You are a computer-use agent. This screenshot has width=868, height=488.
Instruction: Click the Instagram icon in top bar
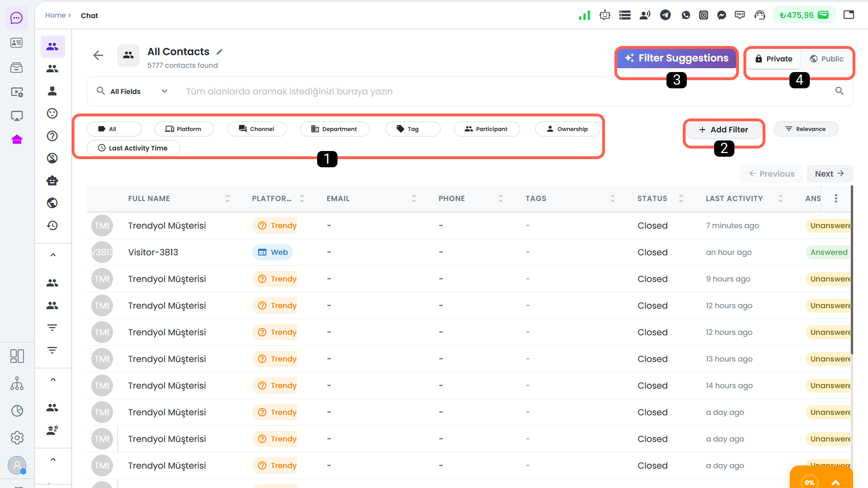(704, 15)
